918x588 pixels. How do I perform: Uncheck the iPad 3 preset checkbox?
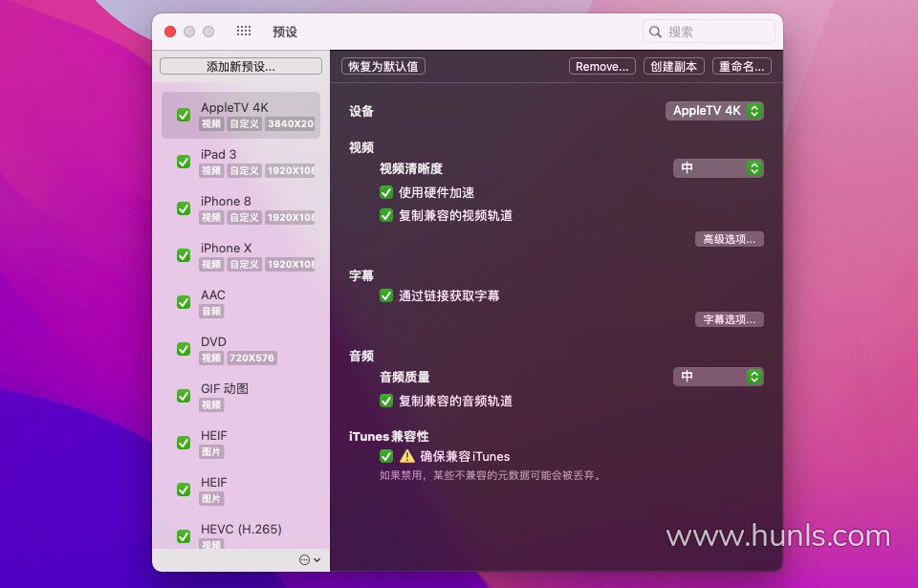(184, 162)
